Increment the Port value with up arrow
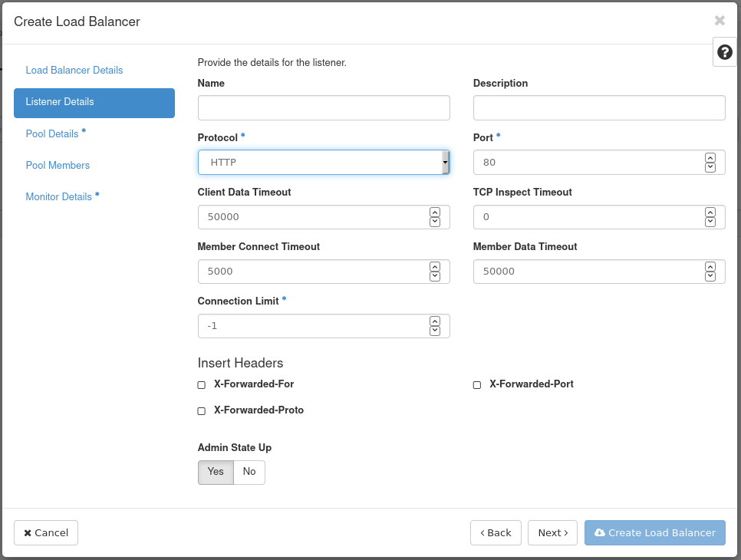Image resolution: width=741 pixels, height=560 pixels. click(710, 158)
